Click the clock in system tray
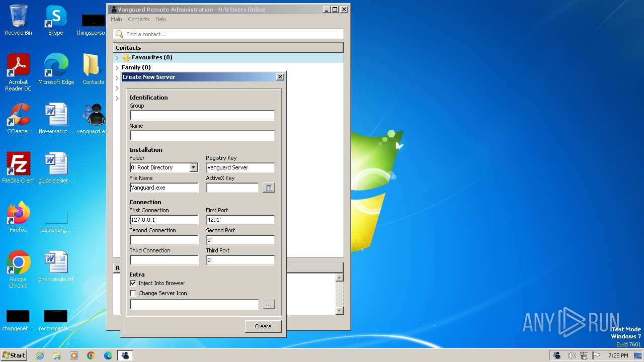The image size is (644, 362). (618, 355)
